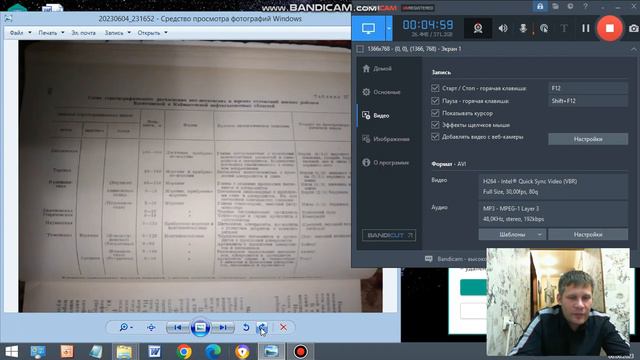Screen dimensions: 640x360
Task: Open Bandicam help question mark
Action: point(585,6)
